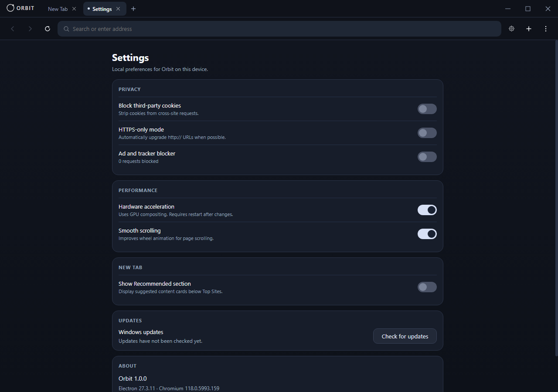Click the Orbit logo icon
The width and height of the screenshot is (558, 392).
tap(10, 8)
